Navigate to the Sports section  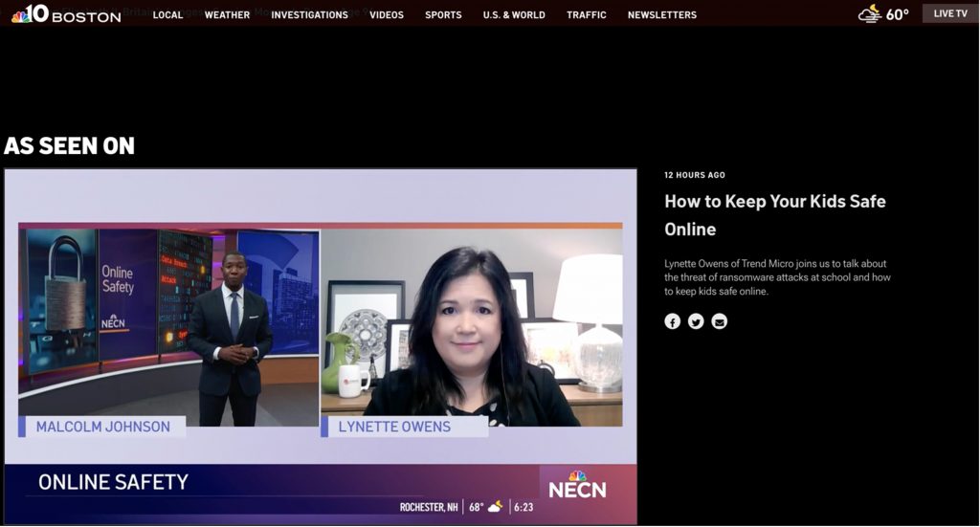[x=443, y=14]
